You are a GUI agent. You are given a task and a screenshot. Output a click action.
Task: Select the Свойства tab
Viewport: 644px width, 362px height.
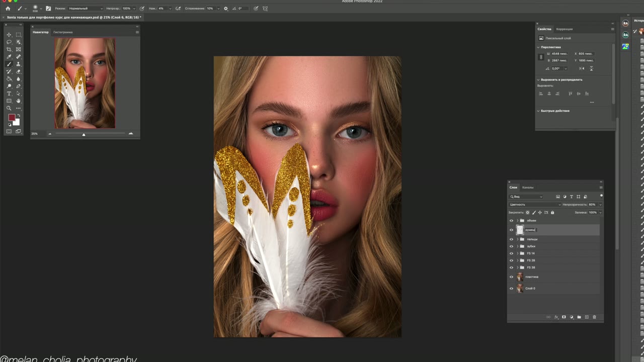(x=544, y=29)
